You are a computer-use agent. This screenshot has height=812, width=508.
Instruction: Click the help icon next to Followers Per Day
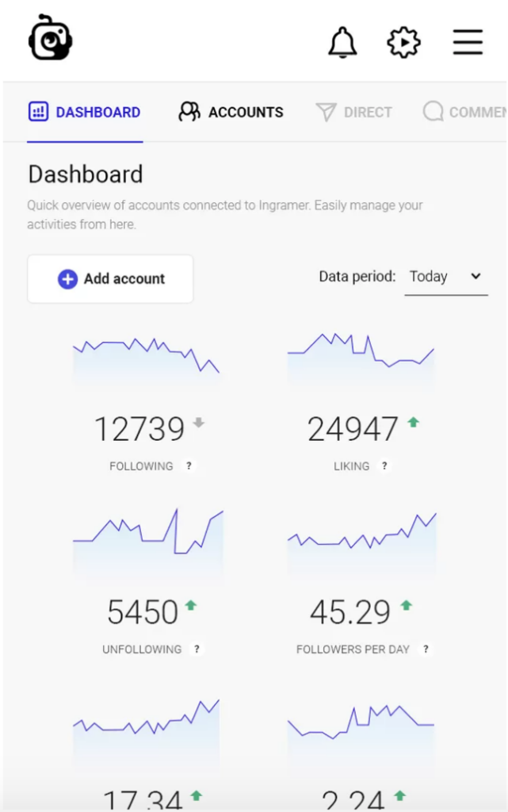click(x=426, y=649)
